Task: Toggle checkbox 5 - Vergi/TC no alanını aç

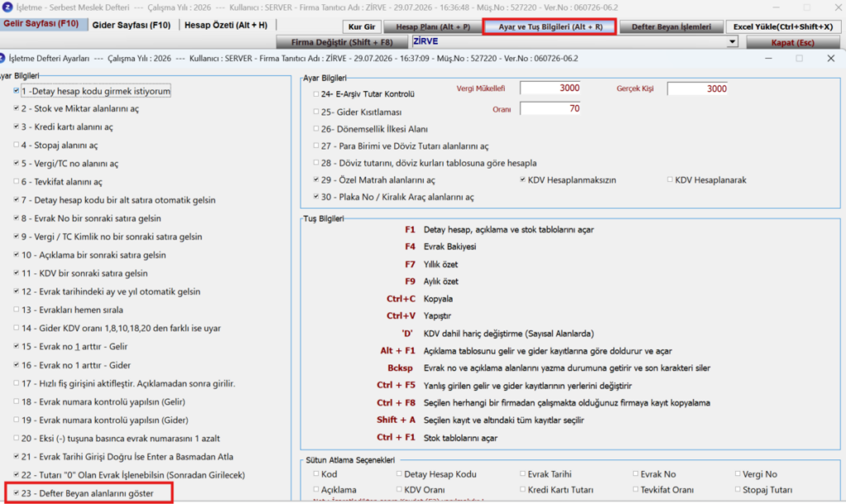Action: (17, 163)
